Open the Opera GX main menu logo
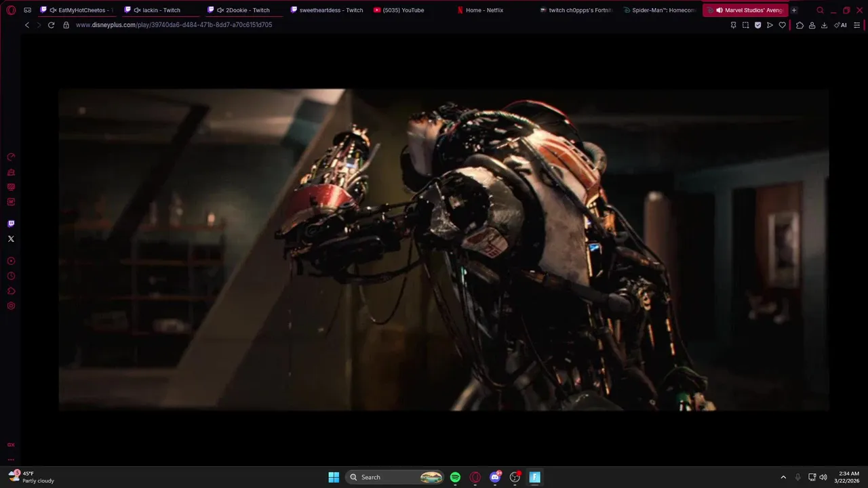Screen dimensions: 868x488 11,10
